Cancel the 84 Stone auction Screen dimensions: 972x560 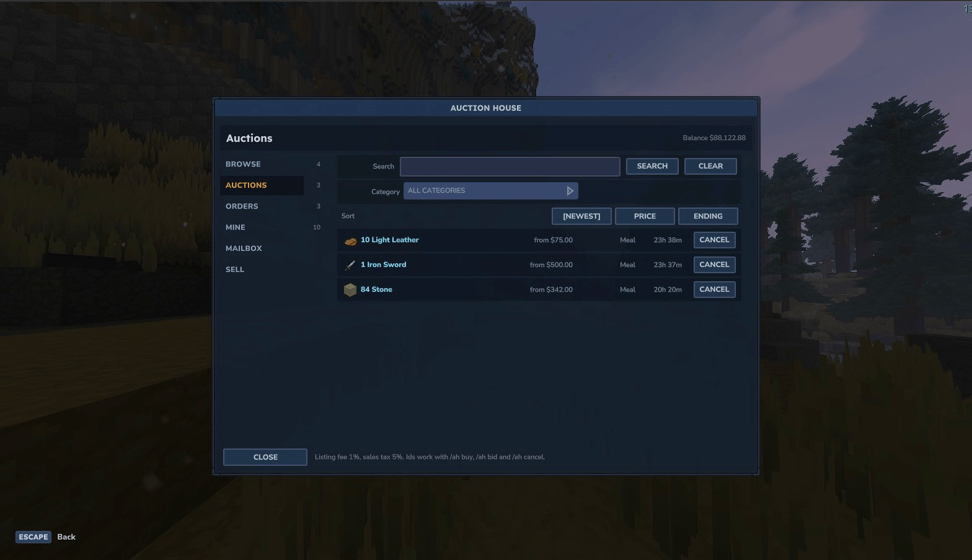point(714,289)
